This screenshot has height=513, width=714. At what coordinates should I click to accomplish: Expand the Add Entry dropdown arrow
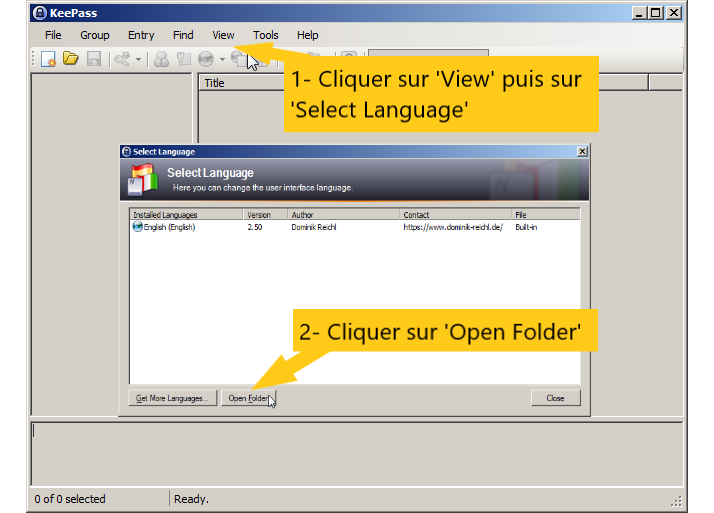[x=138, y=59]
